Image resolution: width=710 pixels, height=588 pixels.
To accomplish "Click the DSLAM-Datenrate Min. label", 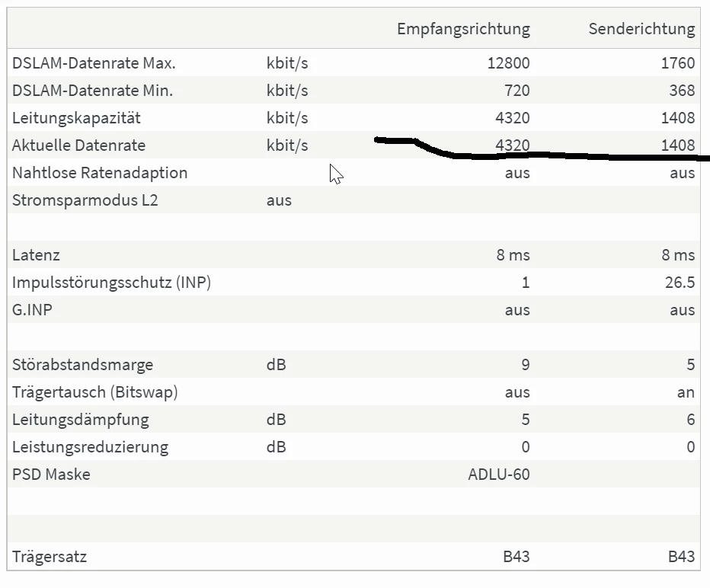I will tap(92, 91).
